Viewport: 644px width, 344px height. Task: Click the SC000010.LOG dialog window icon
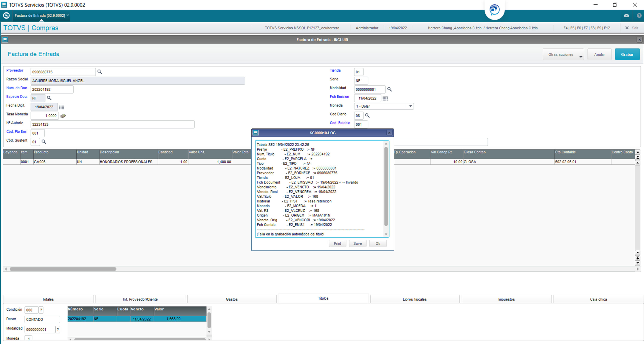pos(255,133)
